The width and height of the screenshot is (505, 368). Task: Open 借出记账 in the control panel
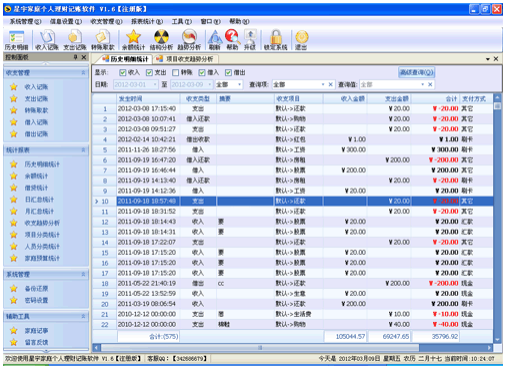pos(36,134)
